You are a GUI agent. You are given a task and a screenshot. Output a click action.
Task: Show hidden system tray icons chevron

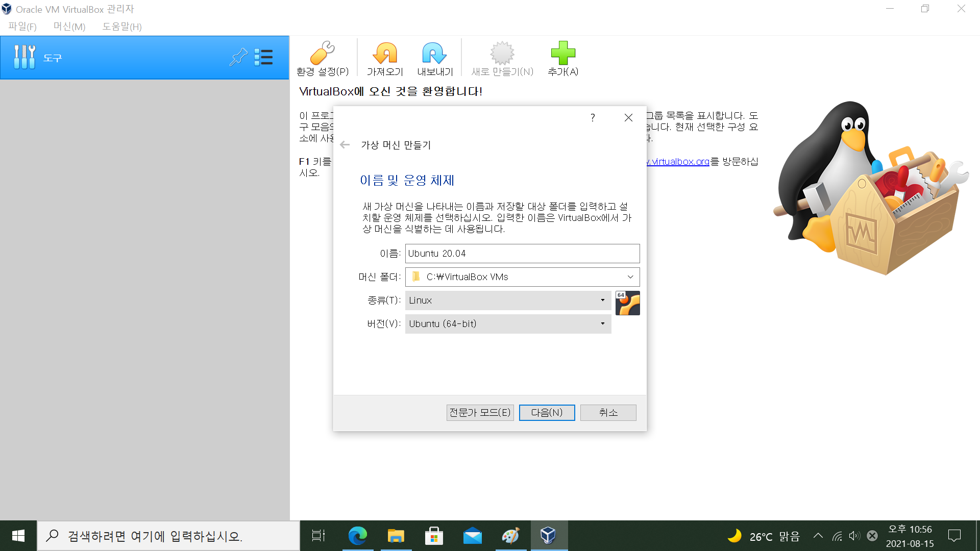[x=818, y=536]
